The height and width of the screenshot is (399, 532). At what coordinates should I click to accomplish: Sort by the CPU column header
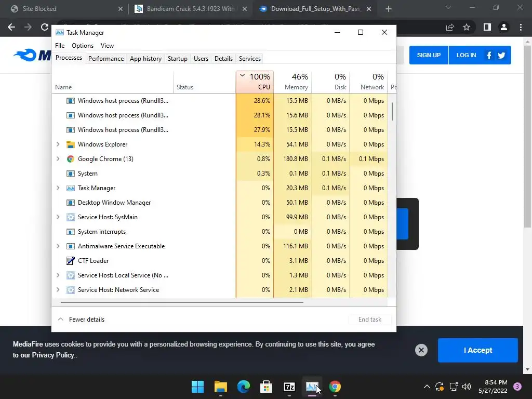click(x=255, y=82)
